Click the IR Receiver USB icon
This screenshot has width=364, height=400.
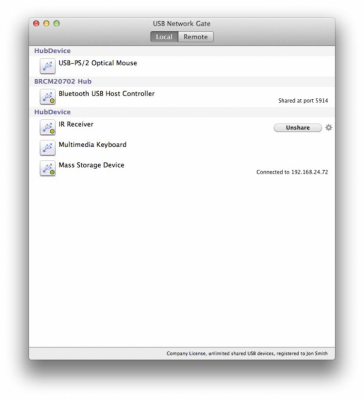pyautogui.click(x=48, y=127)
